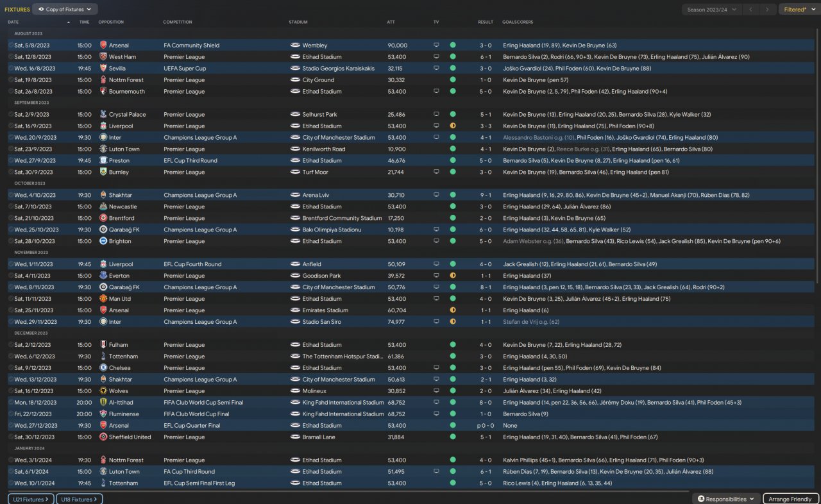821x504 pixels.
Task: Click the Fluminense club badge
Action: pyautogui.click(x=103, y=414)
